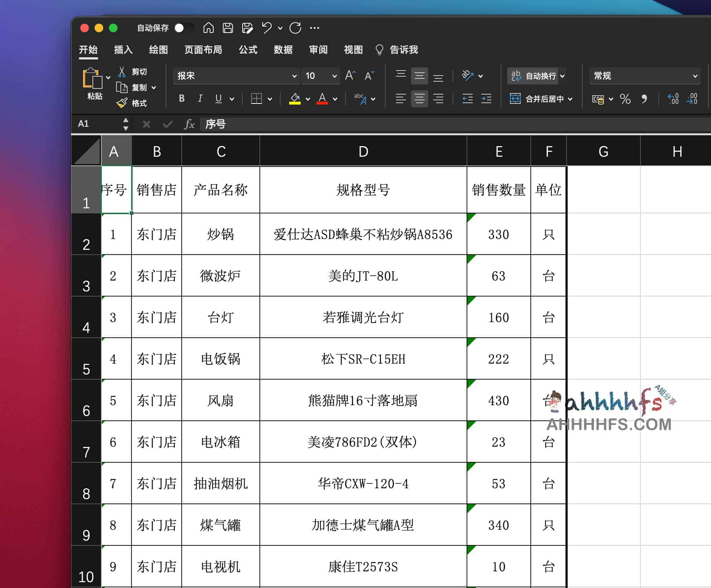Click the increase decimal places icon
This screenshot has width=711, height=588.
tap(673, 100)
